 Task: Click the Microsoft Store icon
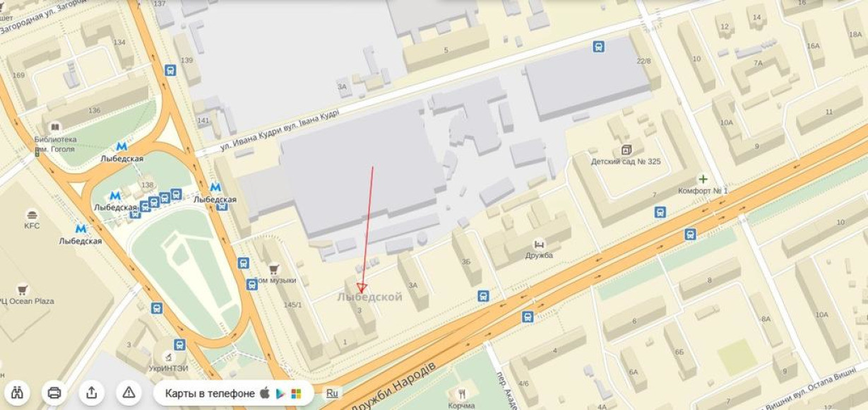(x=296, y=394)
